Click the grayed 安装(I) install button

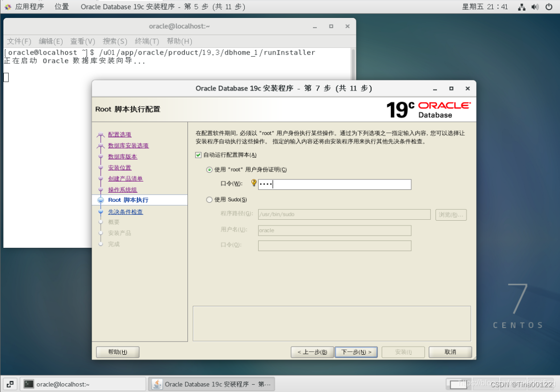click(403, 352)
